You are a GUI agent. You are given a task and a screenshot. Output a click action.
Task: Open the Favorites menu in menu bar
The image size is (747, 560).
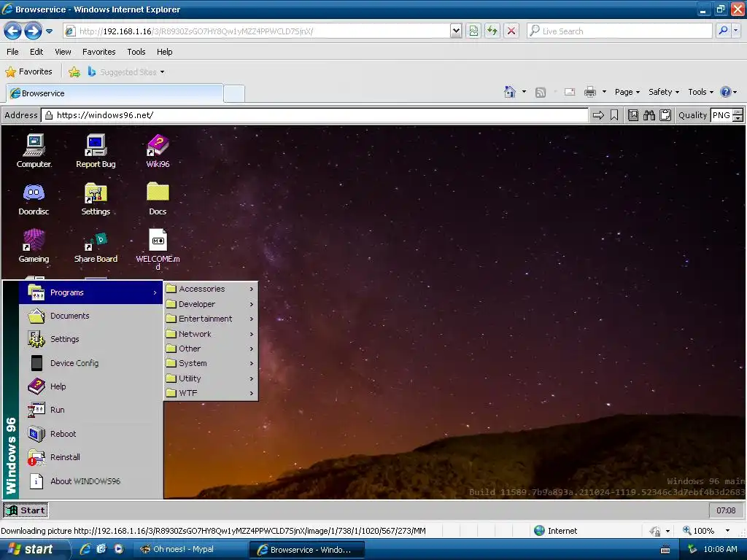click(x=99, y=52)
